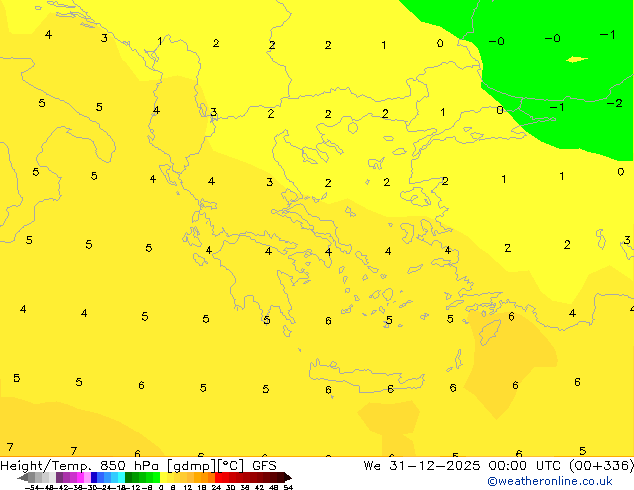Viewport: 634px width, 490px height.
Task: Click the 'We 31-12-2025 00:00 UTC' date text
Action: [463, 466]
